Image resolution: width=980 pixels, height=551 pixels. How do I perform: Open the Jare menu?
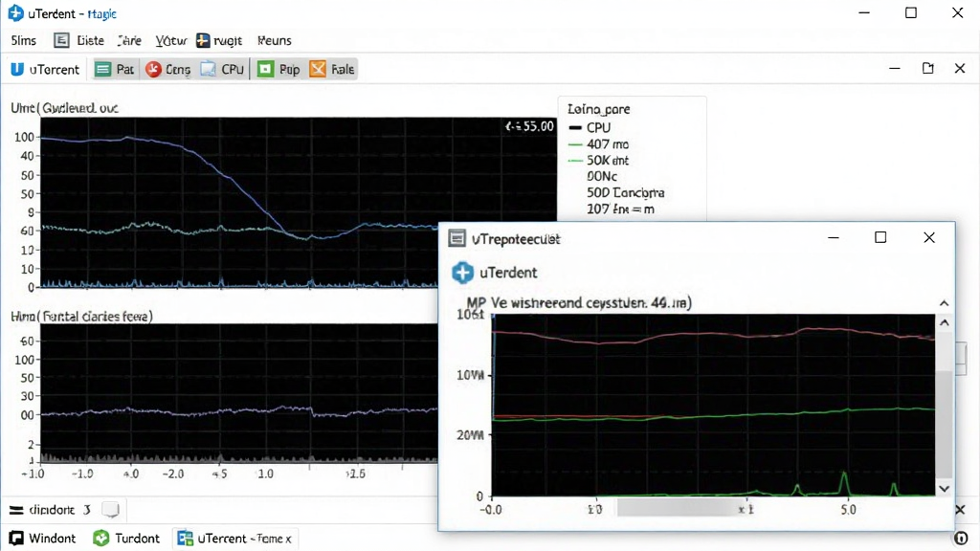[129, 40]
